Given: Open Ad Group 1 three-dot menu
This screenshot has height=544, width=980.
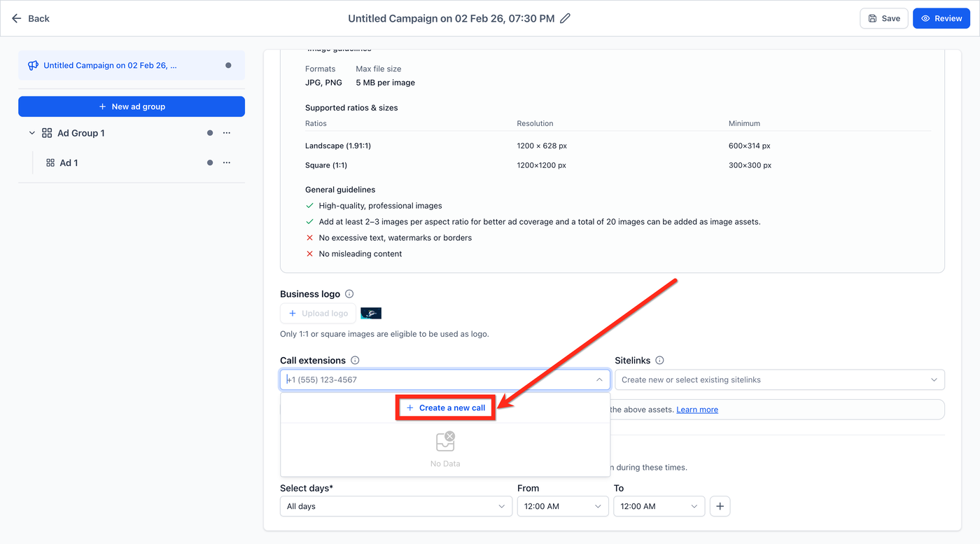Looking at the screenshot, I should click(x=226, y=133).
